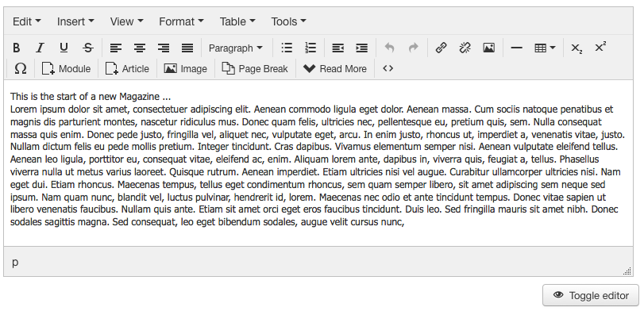This screenshot has height=311, width=644.
Task: Insert a horizontal line
Action: coord(516,48)
